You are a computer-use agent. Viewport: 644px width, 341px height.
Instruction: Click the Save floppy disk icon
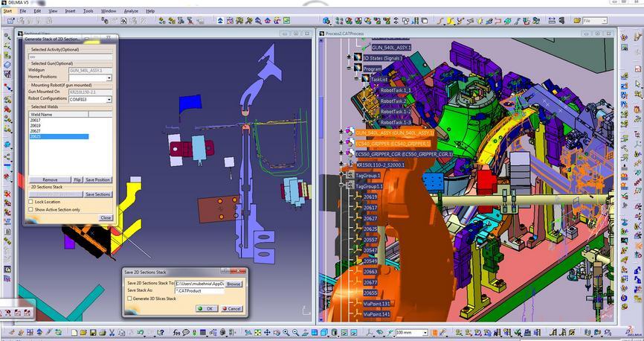coord(93,332)
